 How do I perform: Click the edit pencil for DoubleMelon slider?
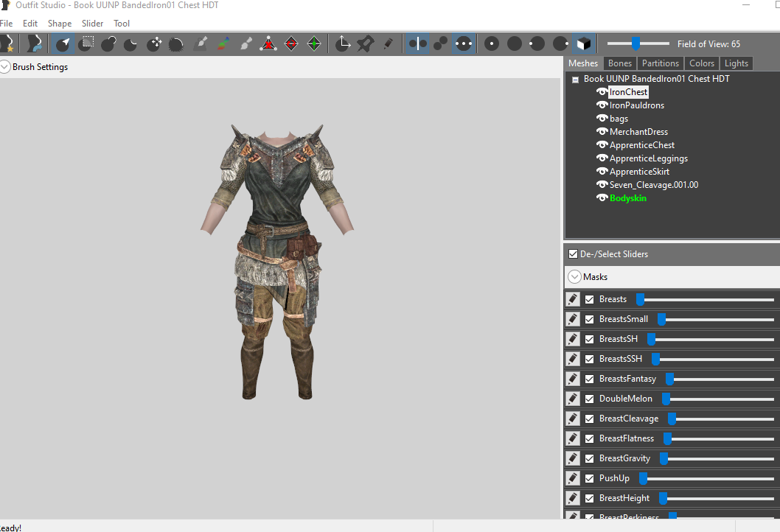pos(573,399)
